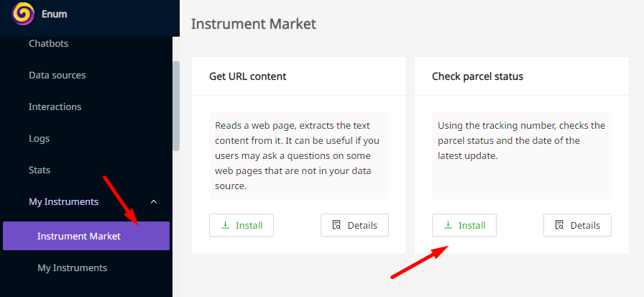
Task: Open Stats sidebar item
Action: [x=40, y=170]
